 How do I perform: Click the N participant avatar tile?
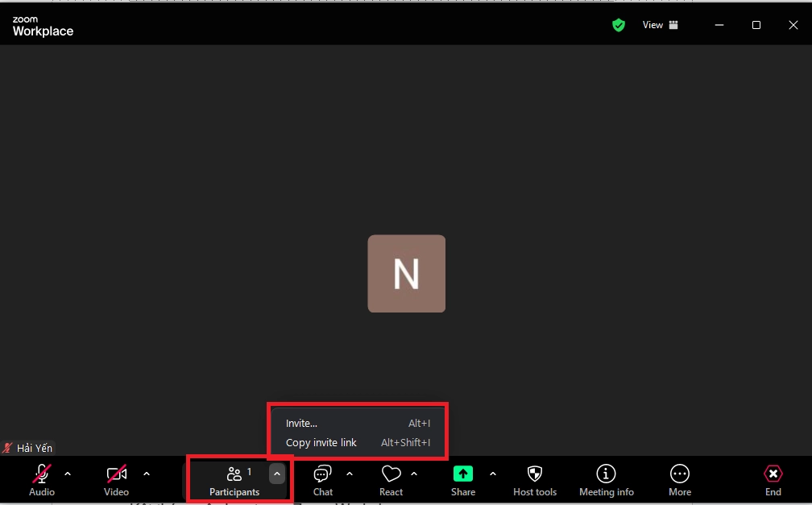(x=406, y=274)
